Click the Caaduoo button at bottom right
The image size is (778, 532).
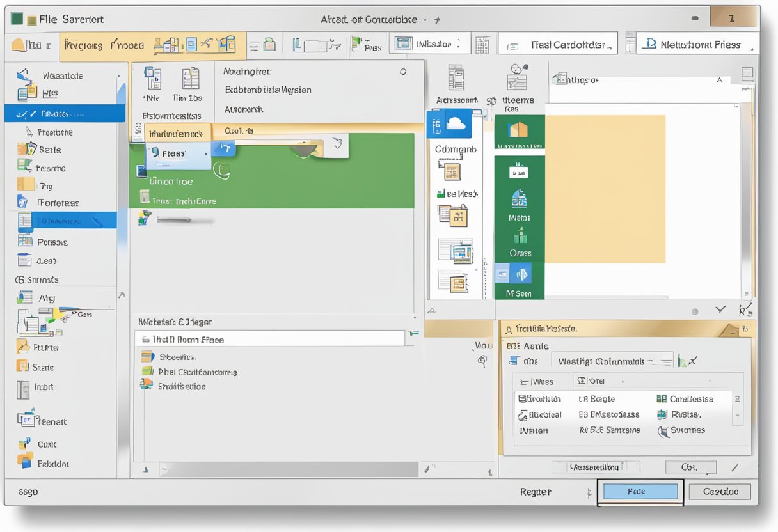click(x=720, y=492)
